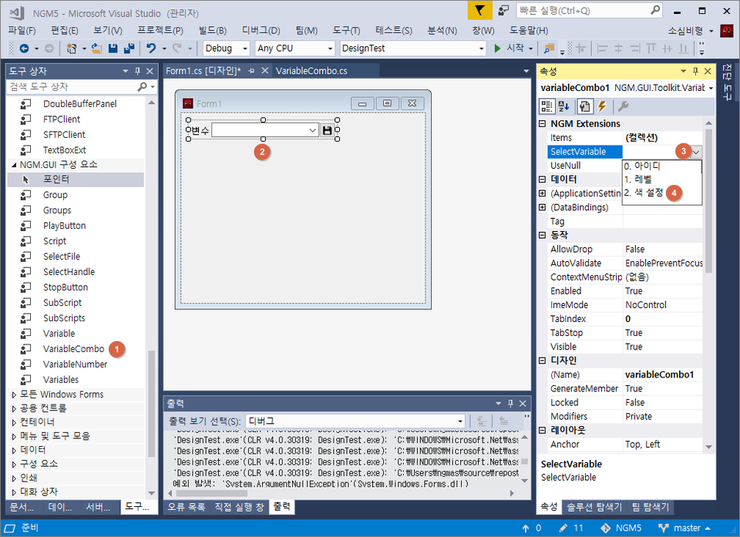Switch to the VariableCombo.cs tab
Image resolution: width=740 pixels, height=537 pixels.
point(311,71)
